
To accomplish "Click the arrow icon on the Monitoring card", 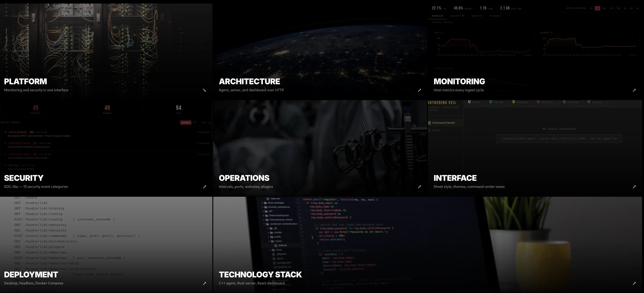I will coord(634,90).
